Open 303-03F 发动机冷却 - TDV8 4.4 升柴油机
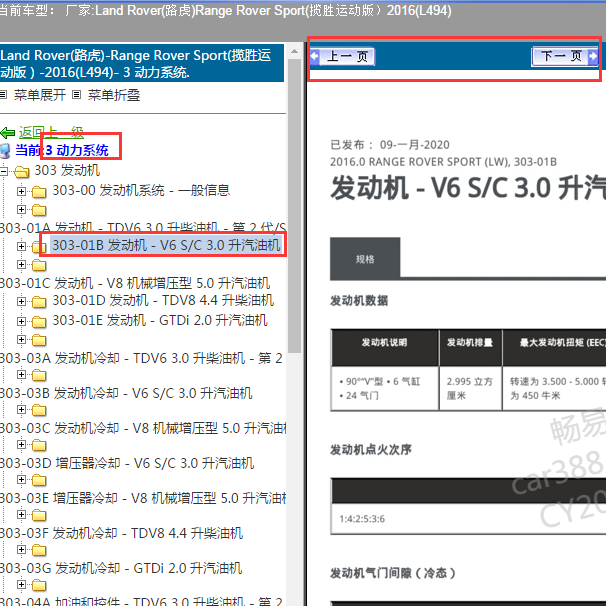The image size is (606, 606). pyautogui.click(x=121, y=533)
